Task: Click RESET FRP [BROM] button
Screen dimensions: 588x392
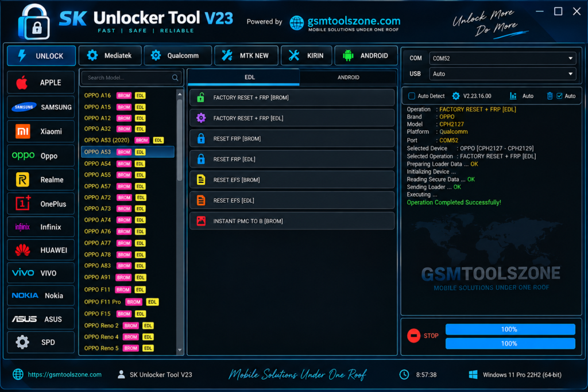Action: 292,139
